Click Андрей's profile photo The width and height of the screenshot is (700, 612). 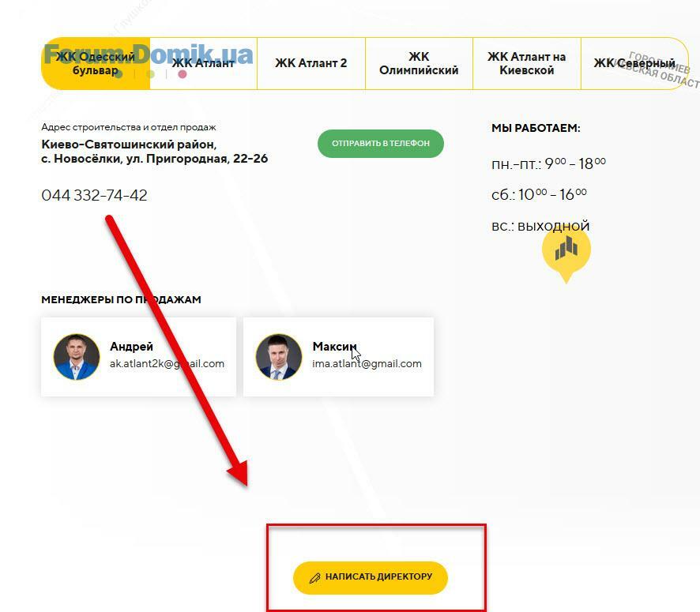tap(77, 357)
